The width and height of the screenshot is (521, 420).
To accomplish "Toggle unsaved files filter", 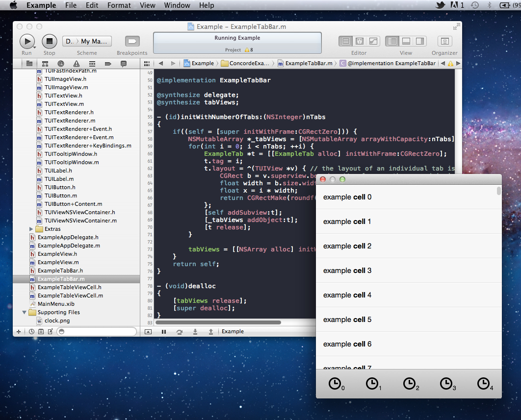I will point(50,331).
